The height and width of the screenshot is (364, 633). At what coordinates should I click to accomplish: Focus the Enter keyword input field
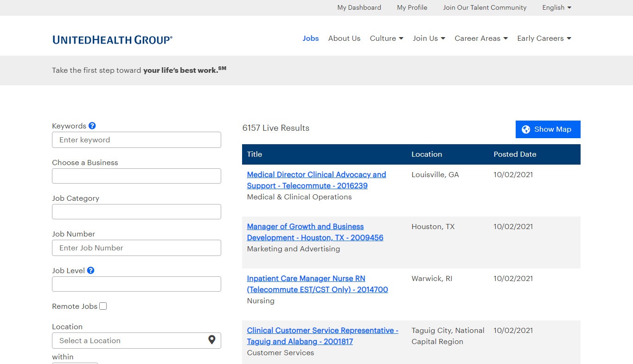tap(136, 140)
